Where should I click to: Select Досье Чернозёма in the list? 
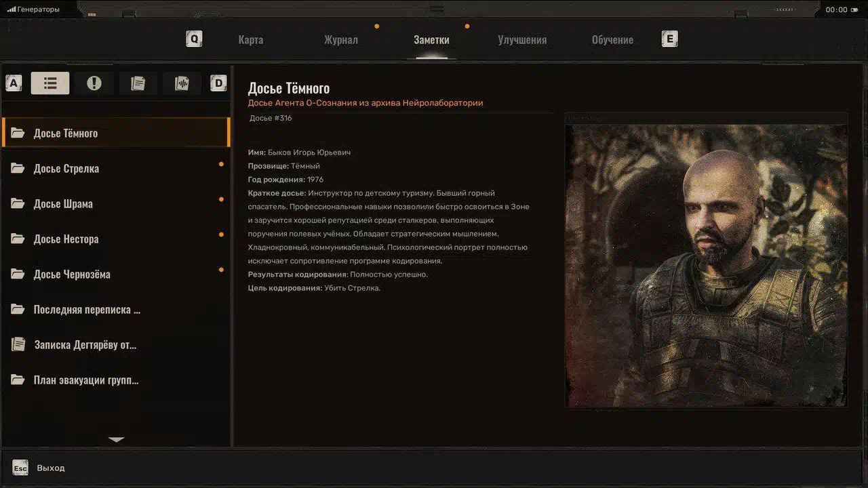click(72, 274)
